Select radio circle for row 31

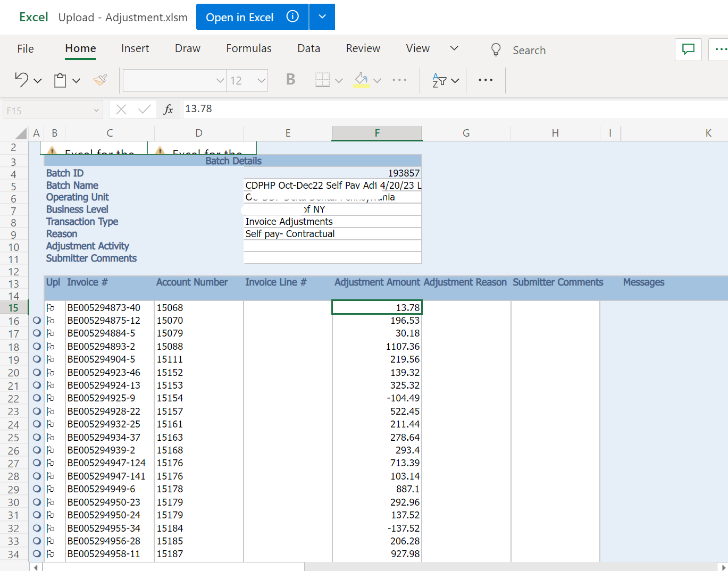[37, 515]
